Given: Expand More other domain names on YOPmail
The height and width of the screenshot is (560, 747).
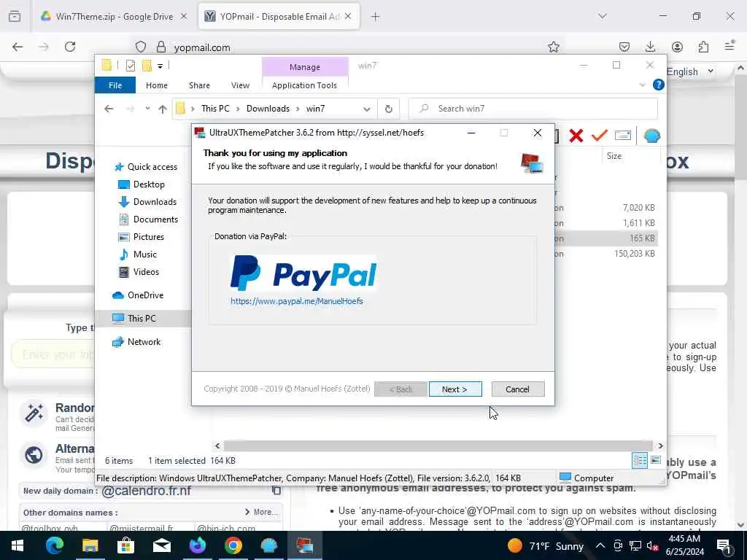Looking at the screenshot, I should [261, 512].
